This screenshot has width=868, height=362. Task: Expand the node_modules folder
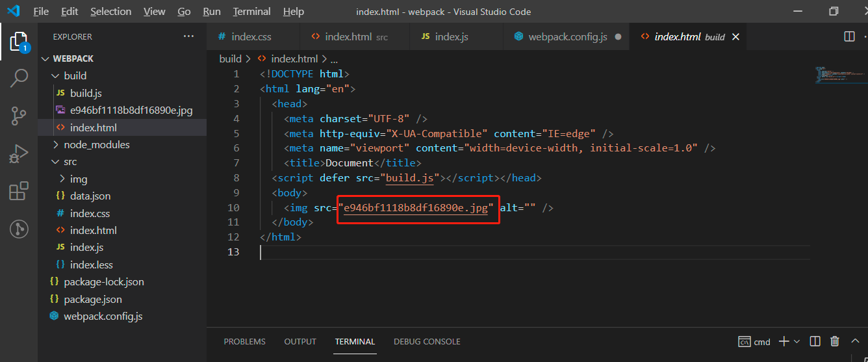tap(122, 144)
